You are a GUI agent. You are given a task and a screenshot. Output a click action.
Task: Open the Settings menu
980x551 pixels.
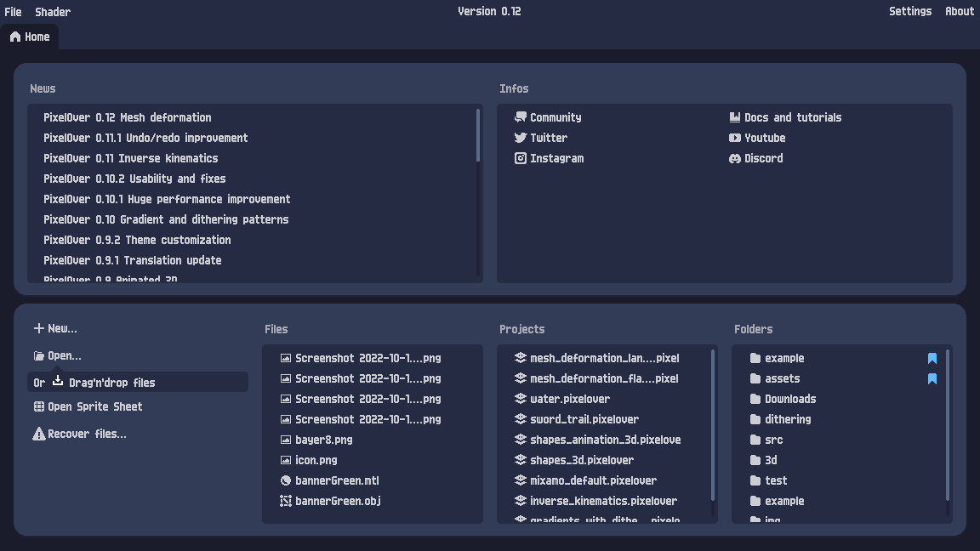pyautogui.click(x=910, y=11)
